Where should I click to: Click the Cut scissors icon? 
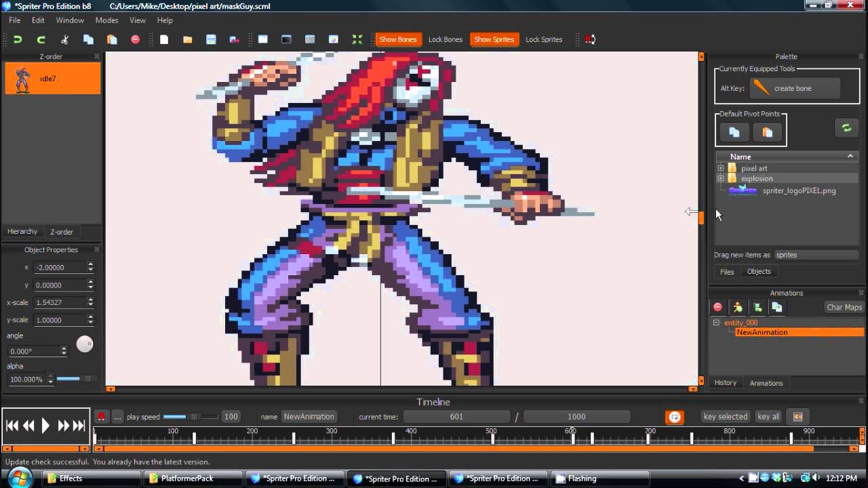(x=64, y=39)
